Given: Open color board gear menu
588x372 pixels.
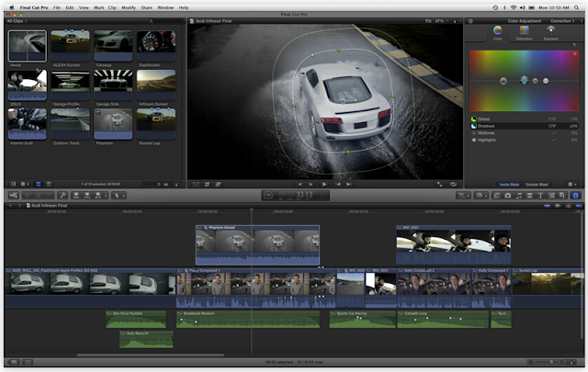Looking at the screenshot, I should click(x=571, y=185).
